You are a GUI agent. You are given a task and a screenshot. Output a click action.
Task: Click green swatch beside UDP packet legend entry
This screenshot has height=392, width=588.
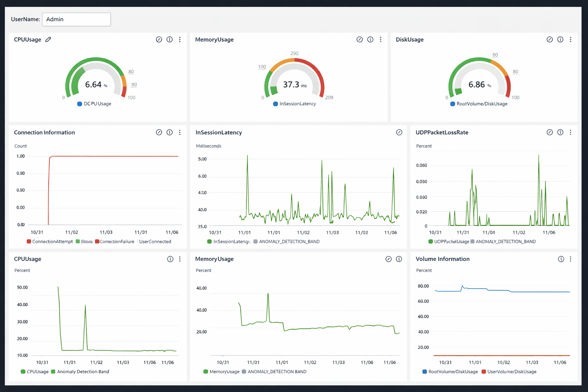click(431, 242)
